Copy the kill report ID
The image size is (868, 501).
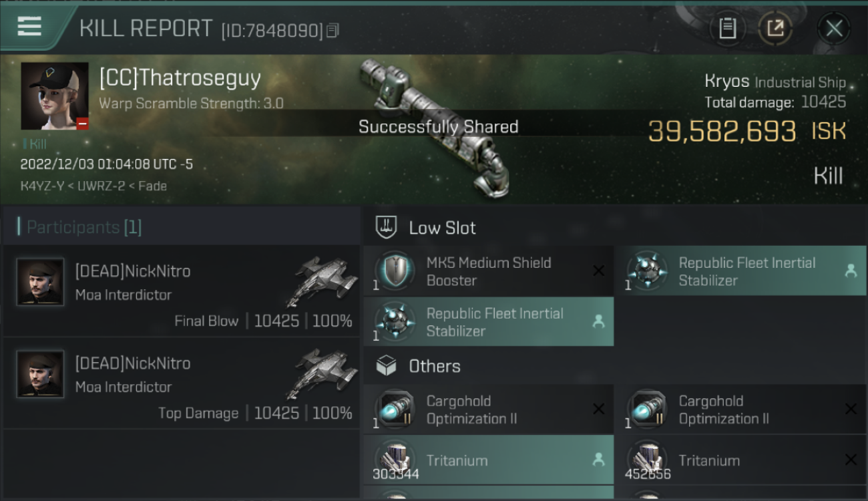point(333,31)
